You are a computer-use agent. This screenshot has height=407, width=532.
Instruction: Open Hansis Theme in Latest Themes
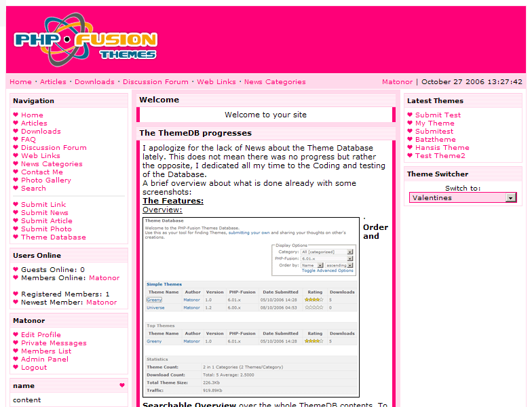442,148
